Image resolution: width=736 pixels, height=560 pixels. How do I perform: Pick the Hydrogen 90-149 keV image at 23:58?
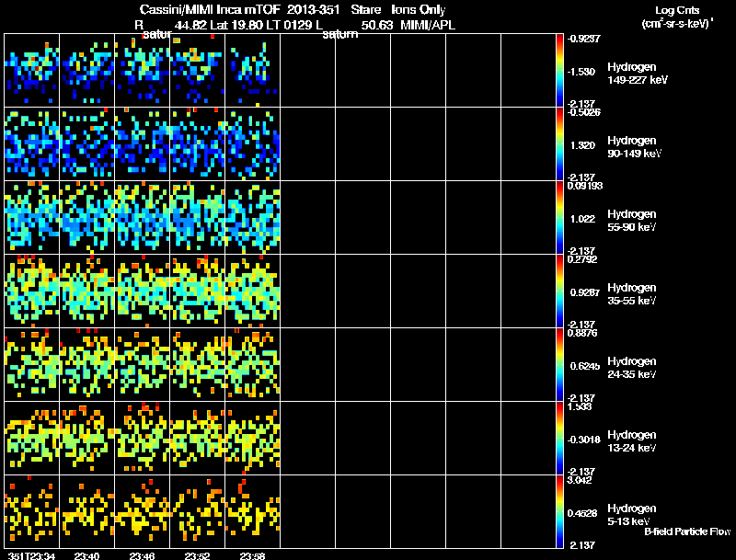coord(252,144)
